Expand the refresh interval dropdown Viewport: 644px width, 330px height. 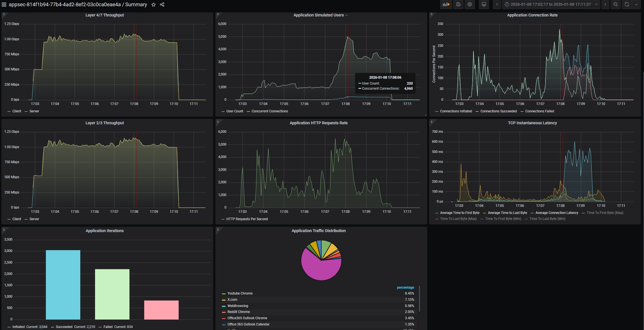pos(636,4)
